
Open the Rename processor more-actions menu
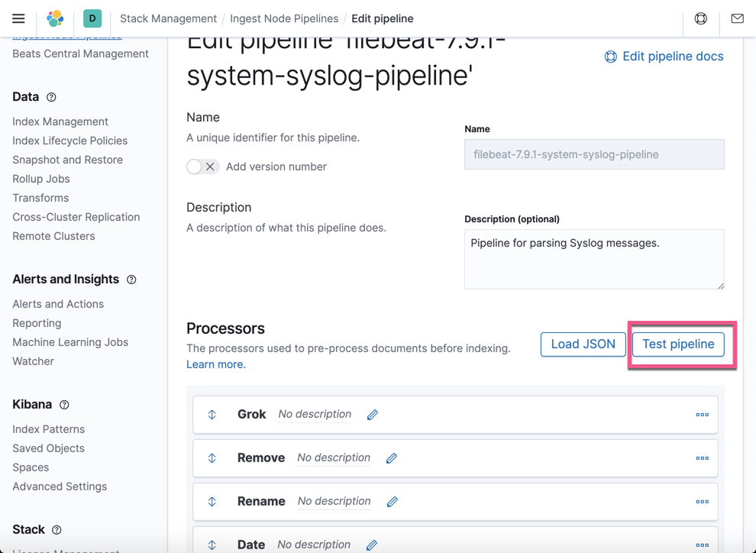click(702, 501)
